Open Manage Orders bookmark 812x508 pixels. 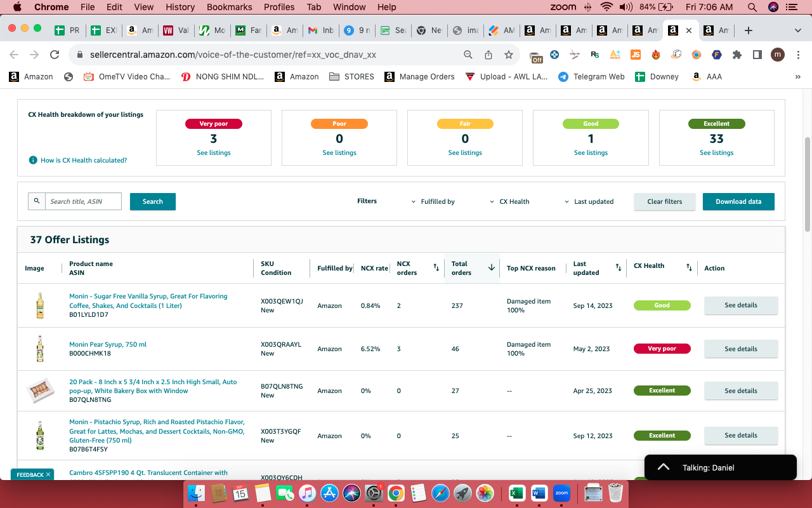pos(419,77)
